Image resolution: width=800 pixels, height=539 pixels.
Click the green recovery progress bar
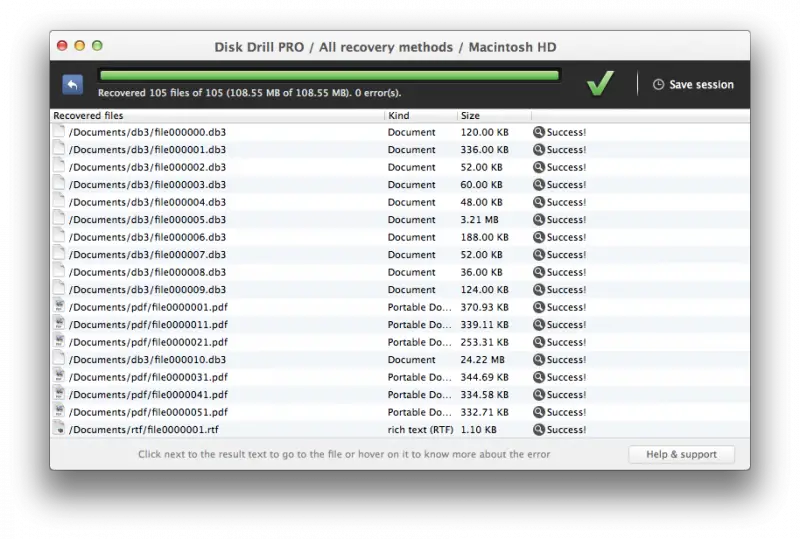click(330, 76)
